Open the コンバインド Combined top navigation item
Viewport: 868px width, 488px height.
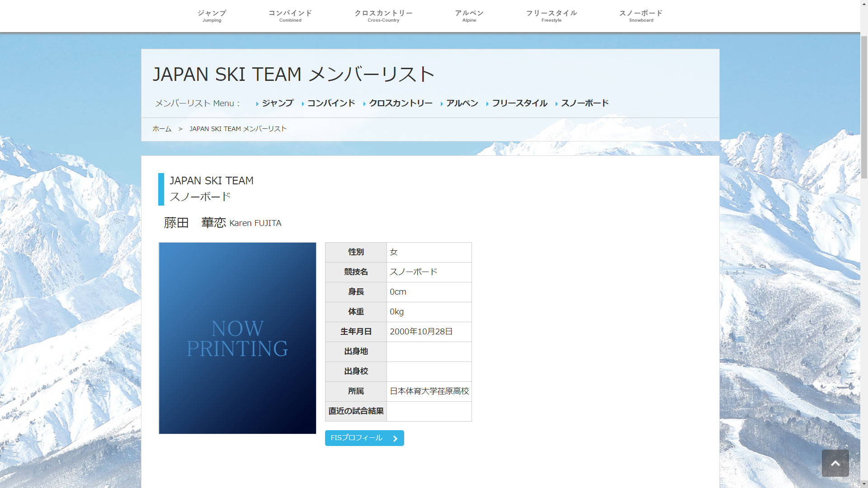click(x=290, y=16)
